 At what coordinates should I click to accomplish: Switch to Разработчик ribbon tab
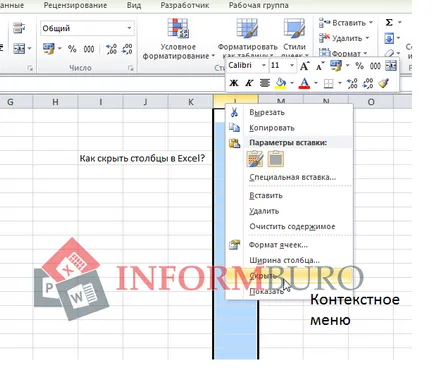click(x=185, y=6)
